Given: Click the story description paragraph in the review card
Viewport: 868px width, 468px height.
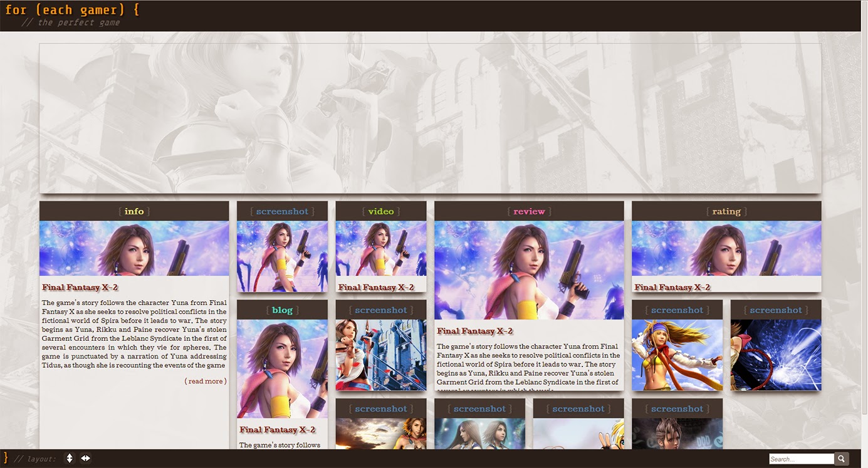Looking at the screenshot, I should click(x=529, y=366).
